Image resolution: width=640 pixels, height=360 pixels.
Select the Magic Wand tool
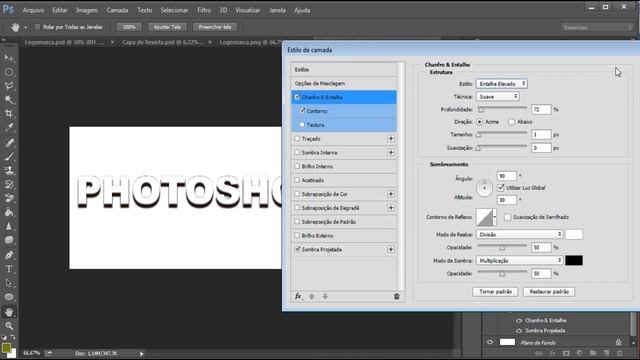tap(9, 100)
